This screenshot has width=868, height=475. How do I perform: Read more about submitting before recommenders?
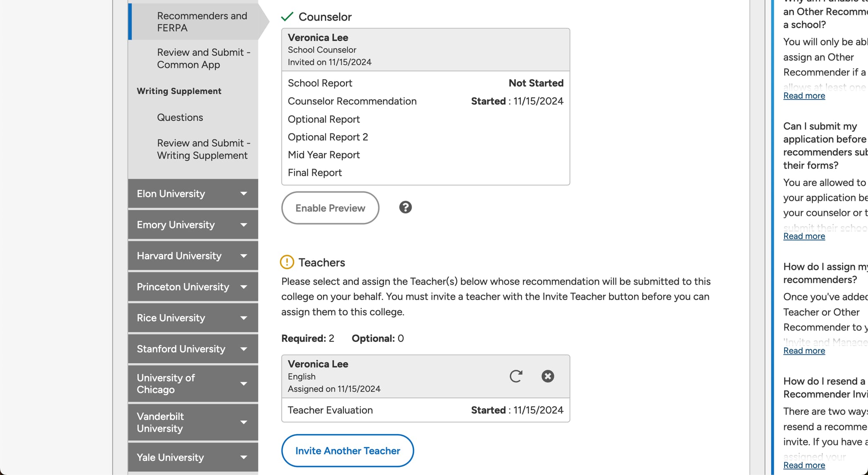[804, 236]
